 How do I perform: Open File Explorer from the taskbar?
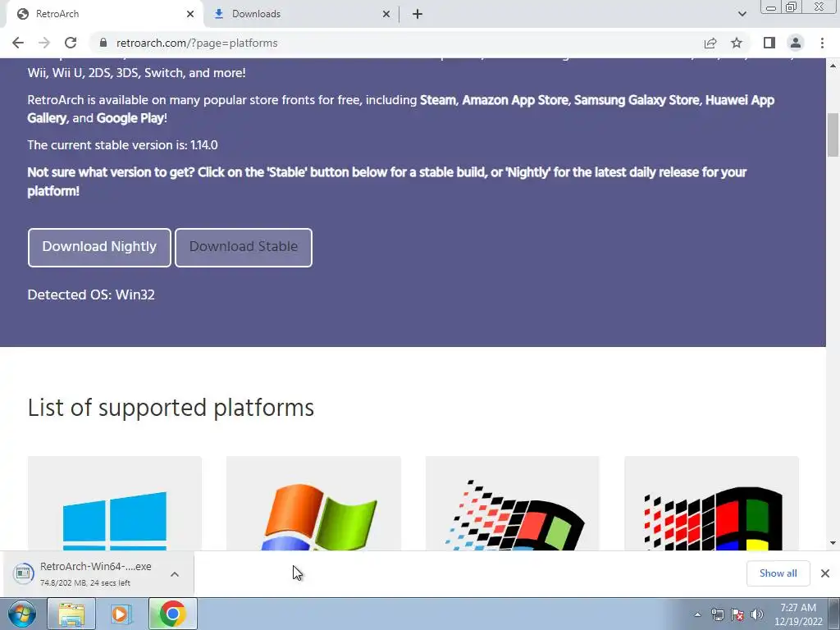71,614
